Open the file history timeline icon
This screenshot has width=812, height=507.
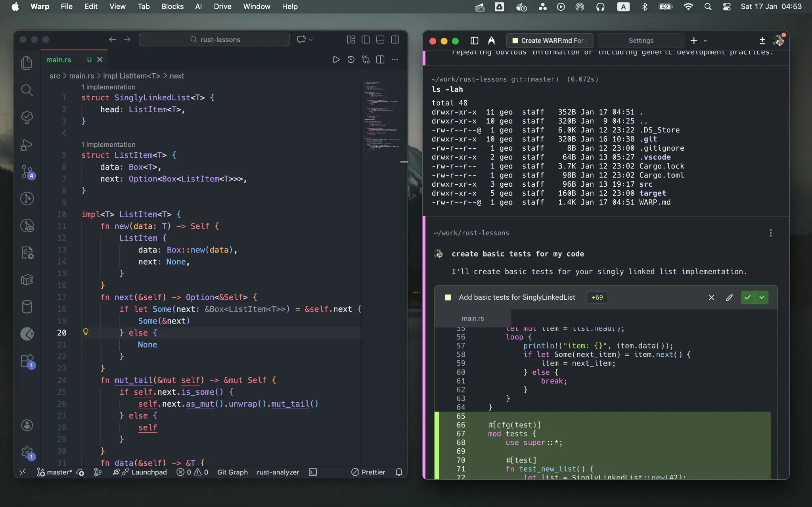(351, 59)
